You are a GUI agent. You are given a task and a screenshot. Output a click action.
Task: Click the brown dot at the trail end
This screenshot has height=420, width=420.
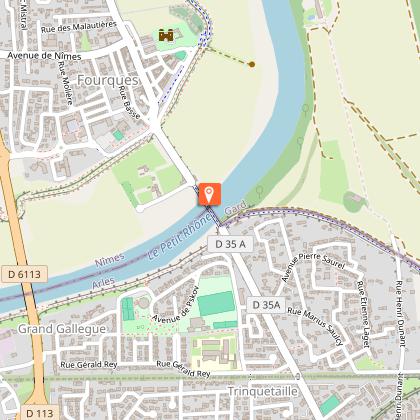coord(252,64)
